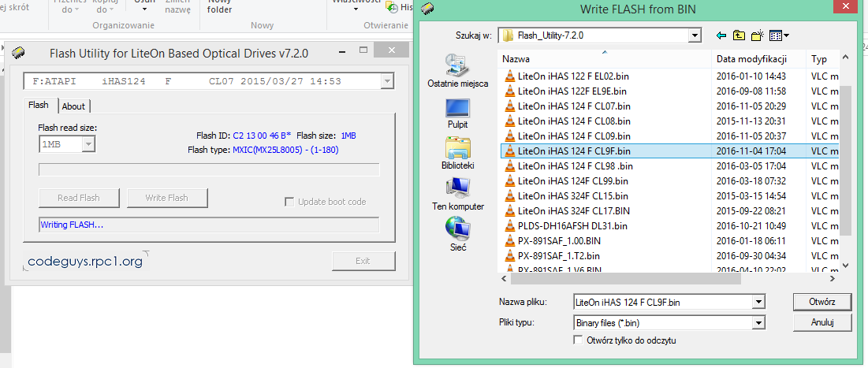The width and height of the screenshot is (868, 368).
Task: Select LiteOn iHAS 124 F CL08.bin file name
Action: 574,121
